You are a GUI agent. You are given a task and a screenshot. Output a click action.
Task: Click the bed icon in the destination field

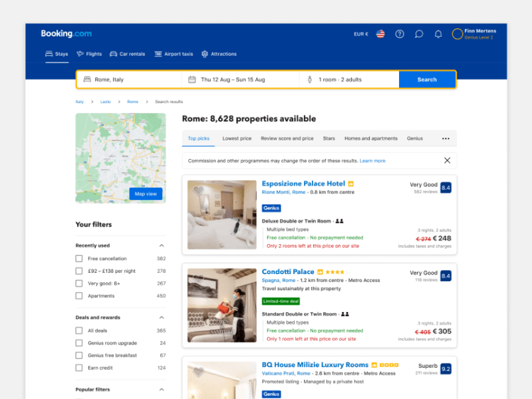coord(87,78)
